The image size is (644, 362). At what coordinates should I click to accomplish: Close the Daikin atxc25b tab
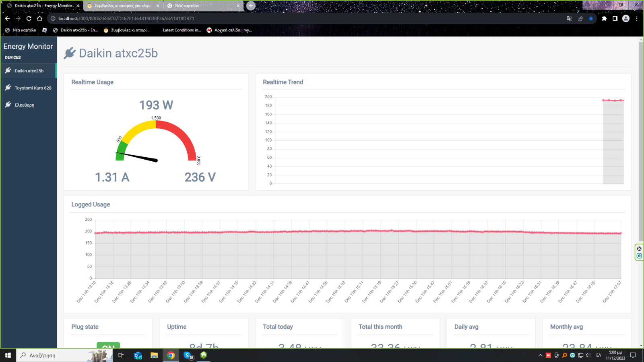[78, 6]
